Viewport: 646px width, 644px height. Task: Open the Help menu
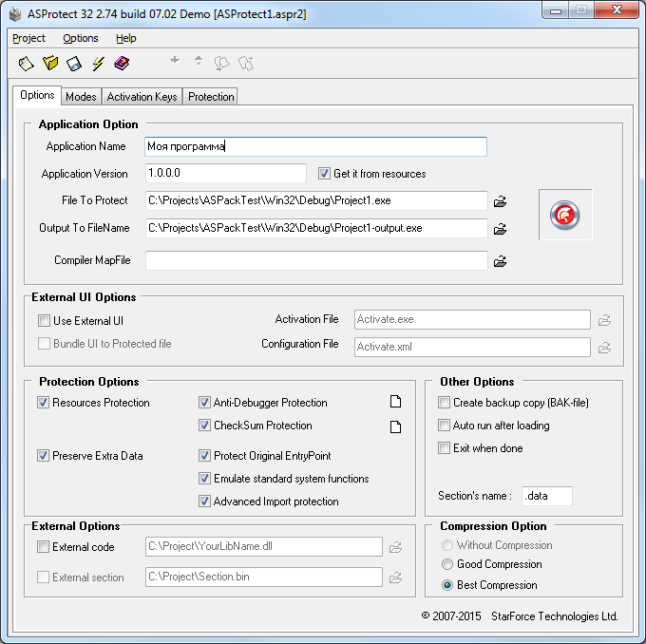pyautogui.click(x=125, y=38)
